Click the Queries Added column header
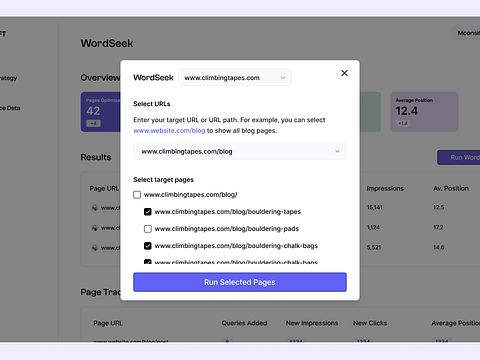Viewport: 480px width, 360px height. pyautogui.click(x=244, y=323)
